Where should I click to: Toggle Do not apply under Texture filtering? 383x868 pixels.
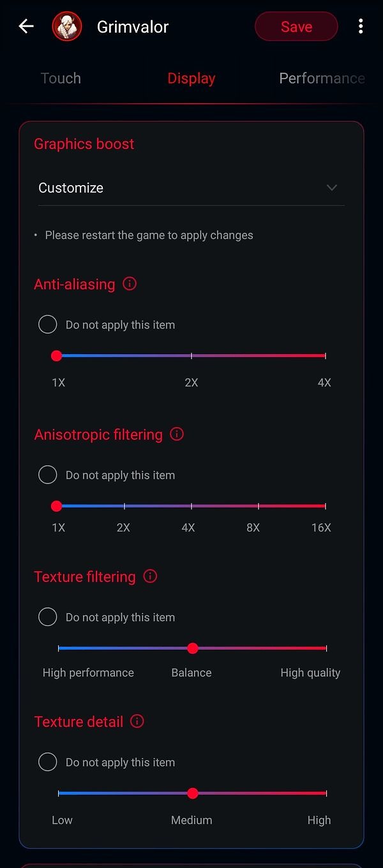pos(48,617)
